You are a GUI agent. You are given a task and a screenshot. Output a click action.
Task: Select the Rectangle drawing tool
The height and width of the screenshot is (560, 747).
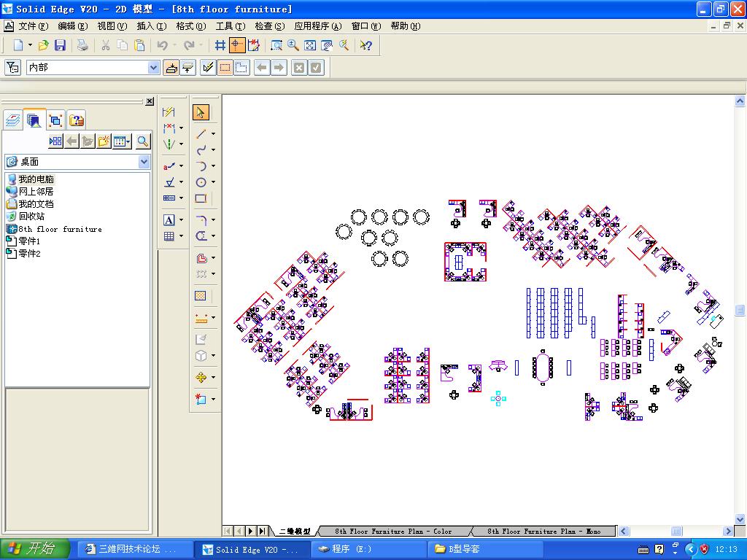(201, 198)
